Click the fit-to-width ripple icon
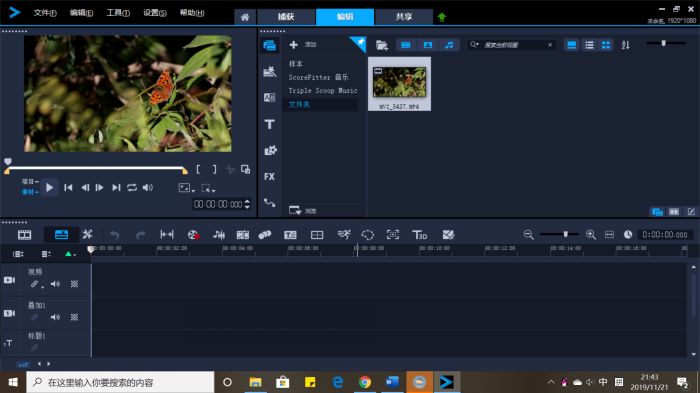This screenshot has height=393, width=700. point(167,234)
